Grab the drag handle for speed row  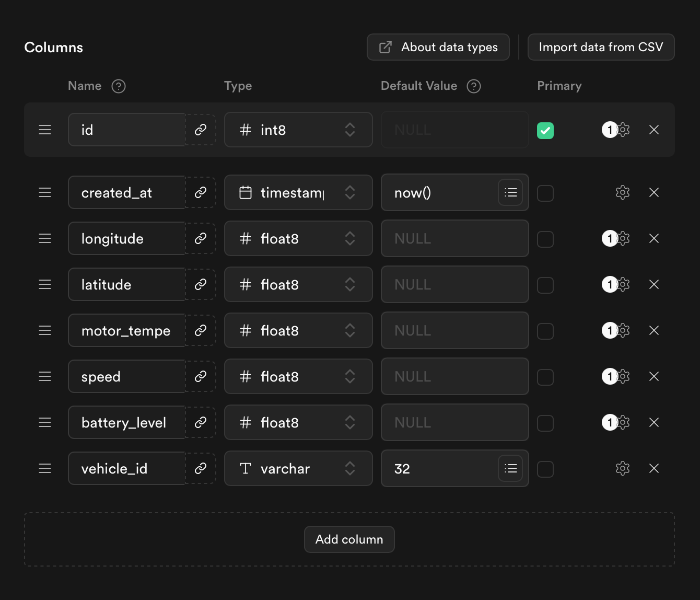point(45,376)
